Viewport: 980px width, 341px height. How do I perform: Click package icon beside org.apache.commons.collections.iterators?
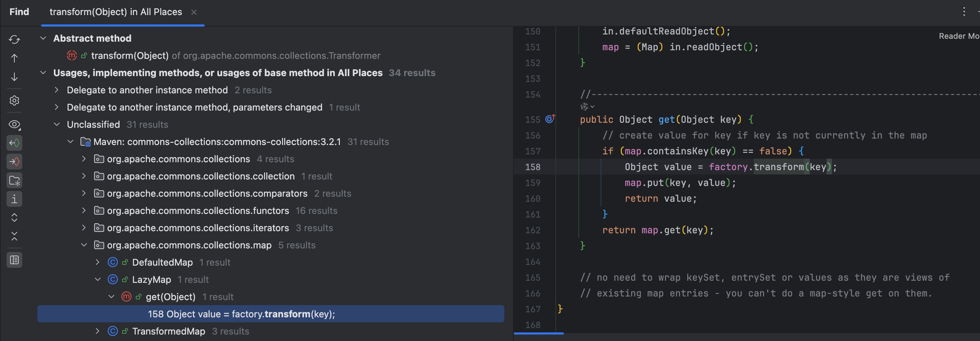click(99, 228)
